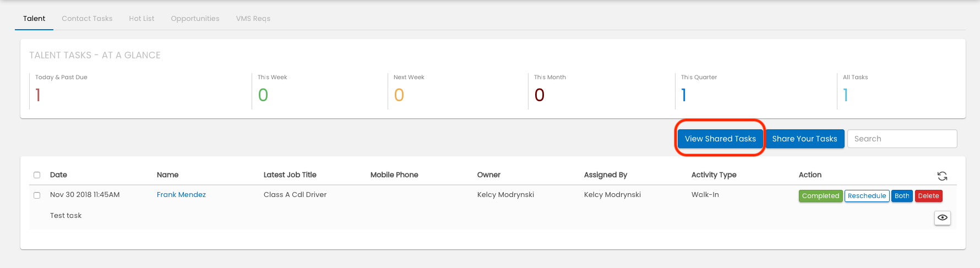Sort by the Date column header
Image resolution: width=980 pixels, height=268 pixels.
click(x=58, y=175)
